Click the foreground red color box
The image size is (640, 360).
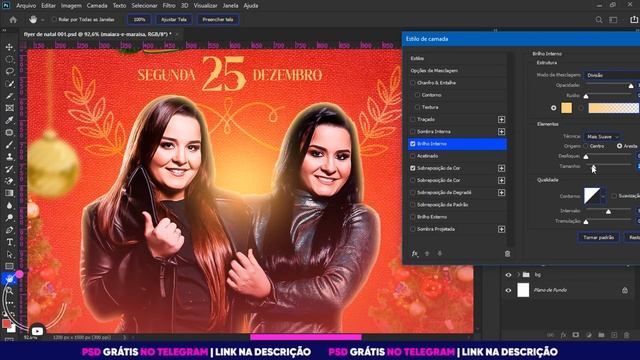(6, 324)
